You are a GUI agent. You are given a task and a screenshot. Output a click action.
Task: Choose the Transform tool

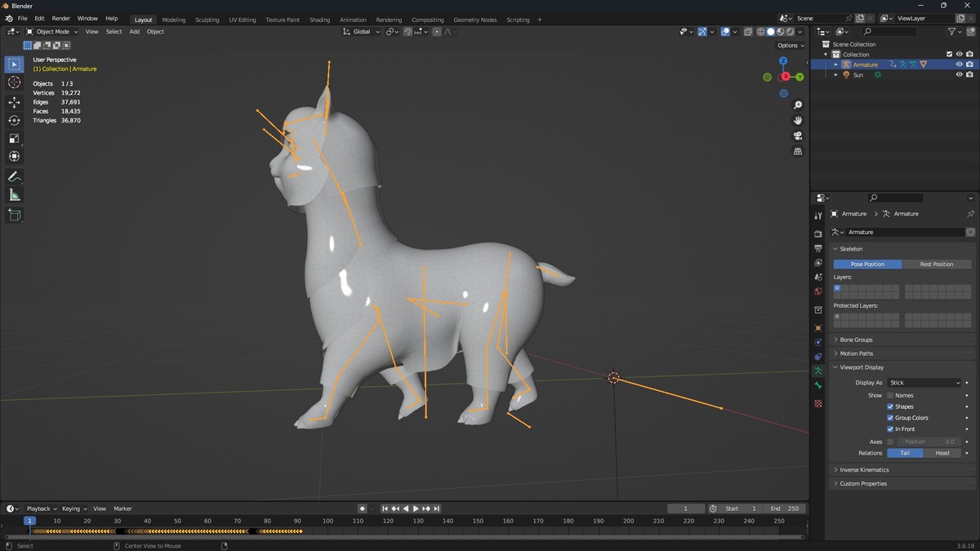click(14, 156)
